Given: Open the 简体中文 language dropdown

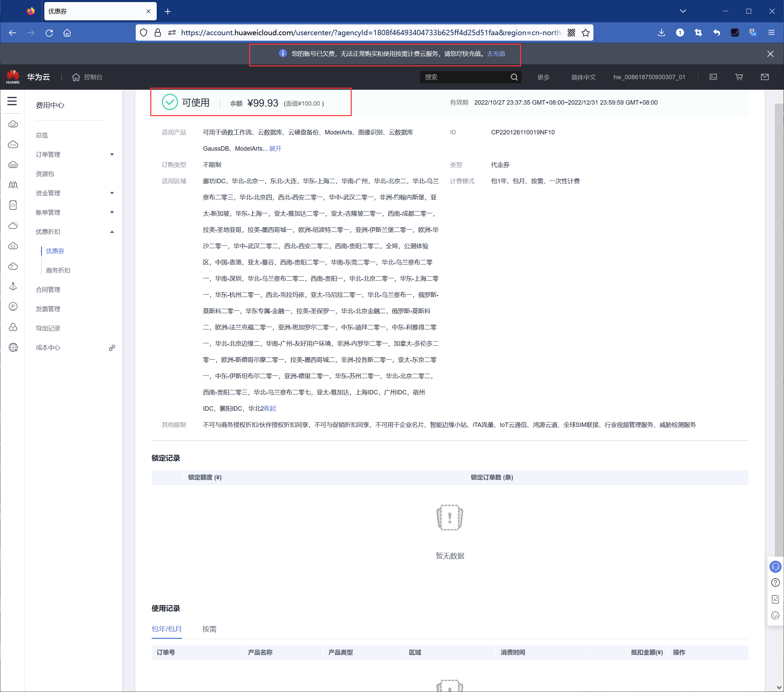Looking at the screenshot, I should (x=583, y=78).
